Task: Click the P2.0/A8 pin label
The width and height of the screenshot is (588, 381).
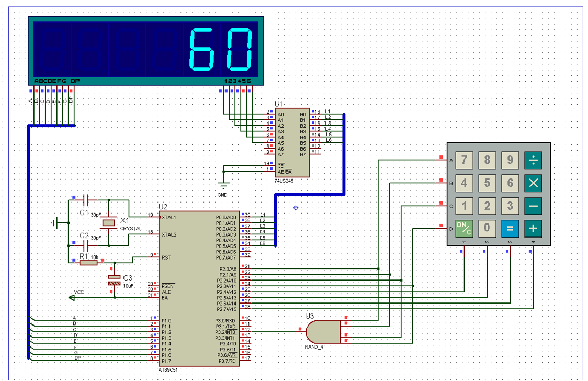Action: [228, 269]
